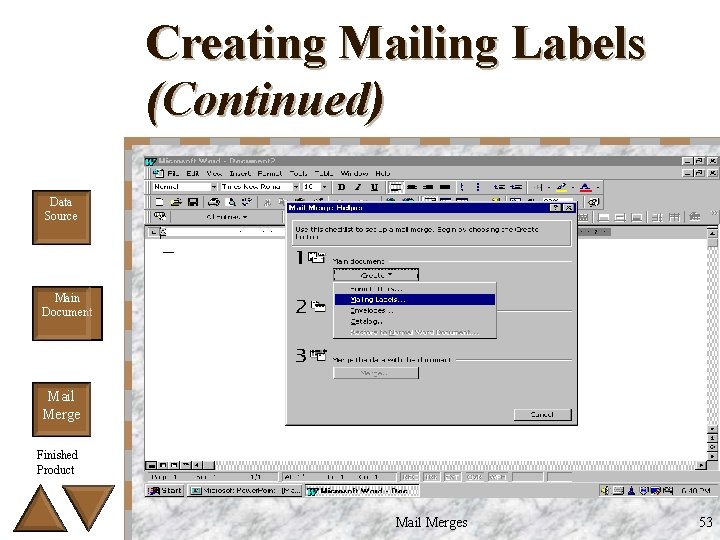Choose Catalog from Create menu
Viewport: 720px width, 540px height.
pos(415,321)
